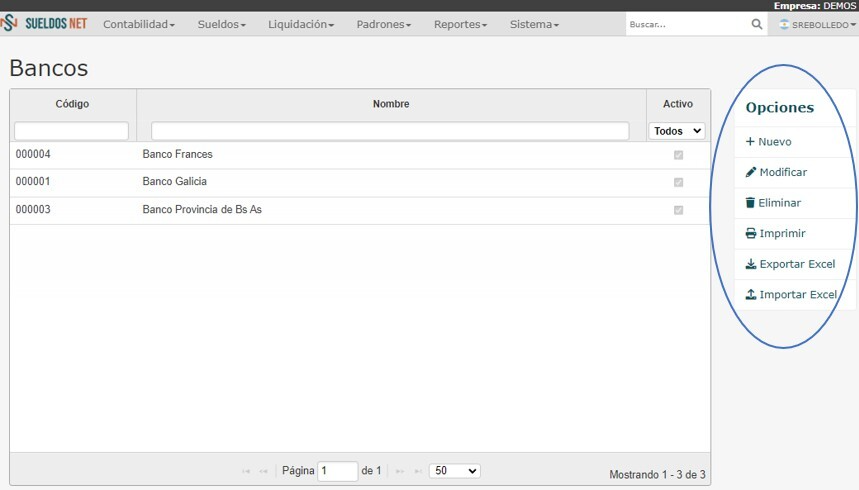Focus the Código filter input
Screen dimensions: 859x490
(x=71, y=131)
